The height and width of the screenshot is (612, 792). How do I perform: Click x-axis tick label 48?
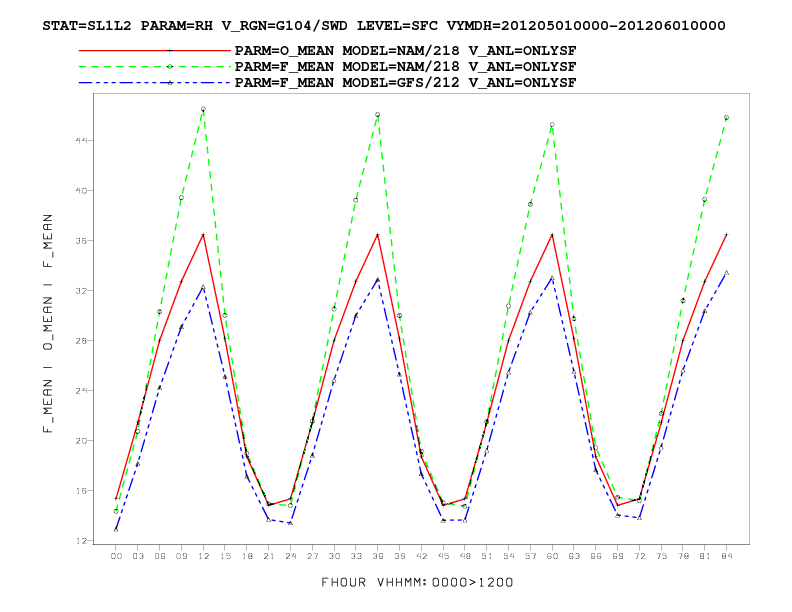pos(465,556)
